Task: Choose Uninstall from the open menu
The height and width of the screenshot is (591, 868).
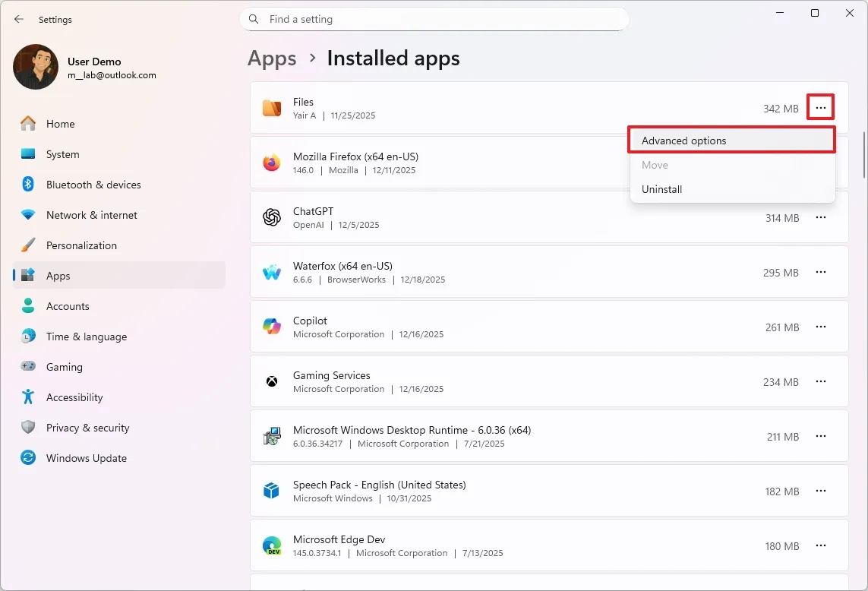Action: [x=661, y=189]
